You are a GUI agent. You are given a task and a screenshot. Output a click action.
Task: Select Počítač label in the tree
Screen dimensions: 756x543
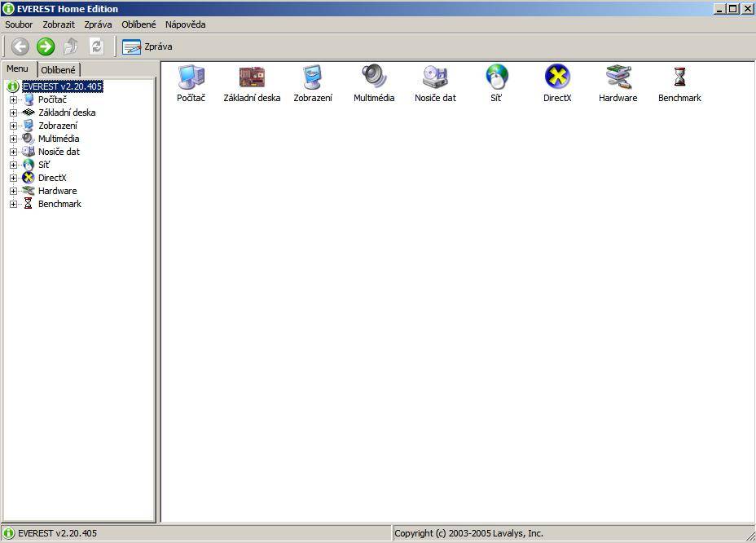tap(53, 99)
